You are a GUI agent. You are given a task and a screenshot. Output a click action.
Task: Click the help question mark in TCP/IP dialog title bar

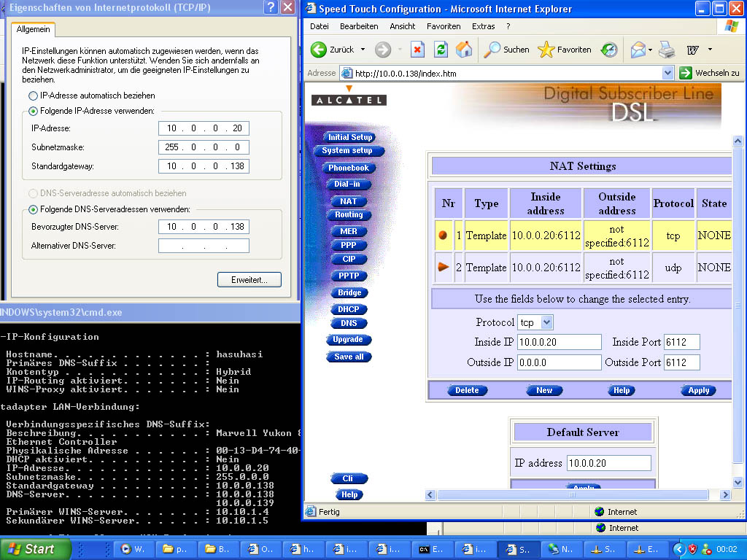tap(271, 7)
